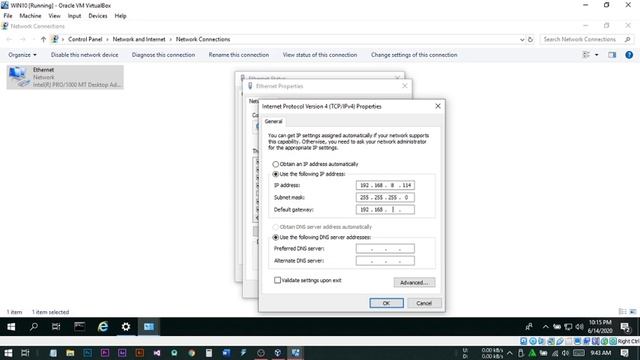Click the Windows Help question mark icon
The image size is (640, 360).
(629, 55)
